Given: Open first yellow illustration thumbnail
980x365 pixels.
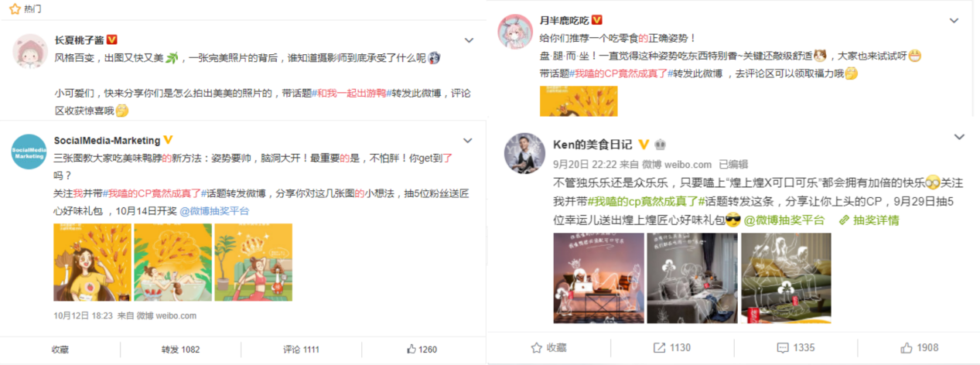Looking at the screenshot, I should point(90,264).
